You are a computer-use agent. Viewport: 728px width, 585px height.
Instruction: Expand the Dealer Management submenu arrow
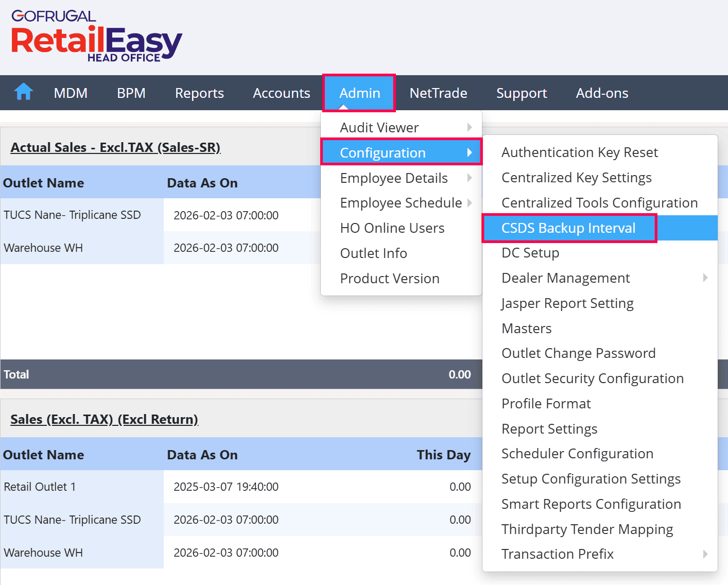coord(705,278)
